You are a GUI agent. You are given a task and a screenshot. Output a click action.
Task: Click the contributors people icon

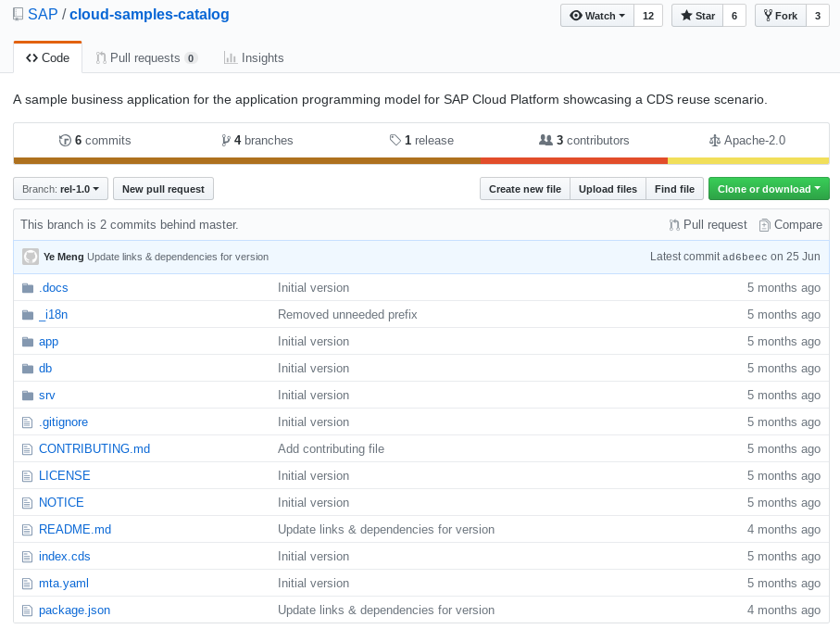coord(545,140)
